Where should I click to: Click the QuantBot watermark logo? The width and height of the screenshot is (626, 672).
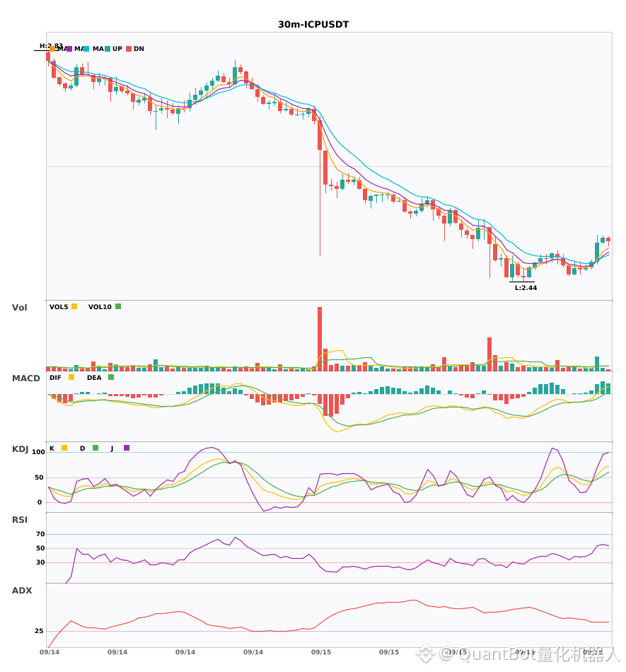pos(426,654)
